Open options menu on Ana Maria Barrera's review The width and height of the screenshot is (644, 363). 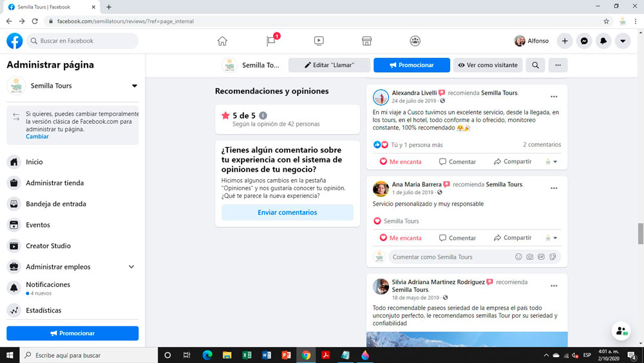[x=554, y=188]
